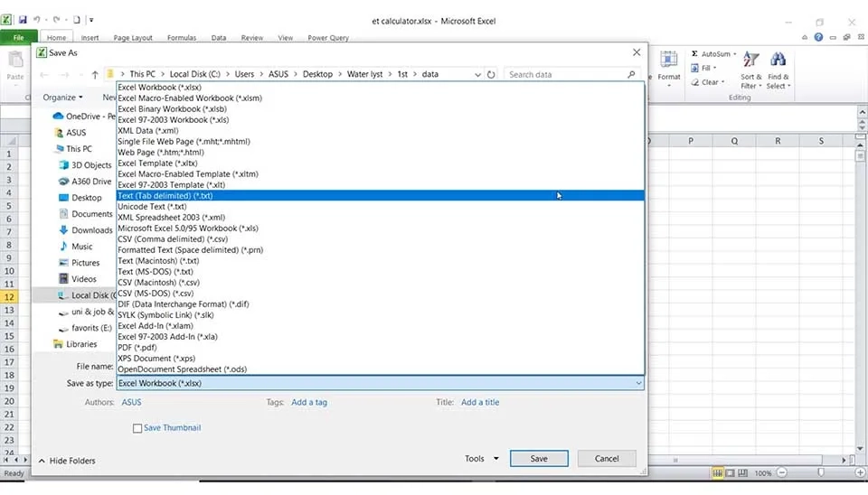Click the Save icon in Quick Access Toolbar
The image size is (868, 495).
click(x=23, y=19)
